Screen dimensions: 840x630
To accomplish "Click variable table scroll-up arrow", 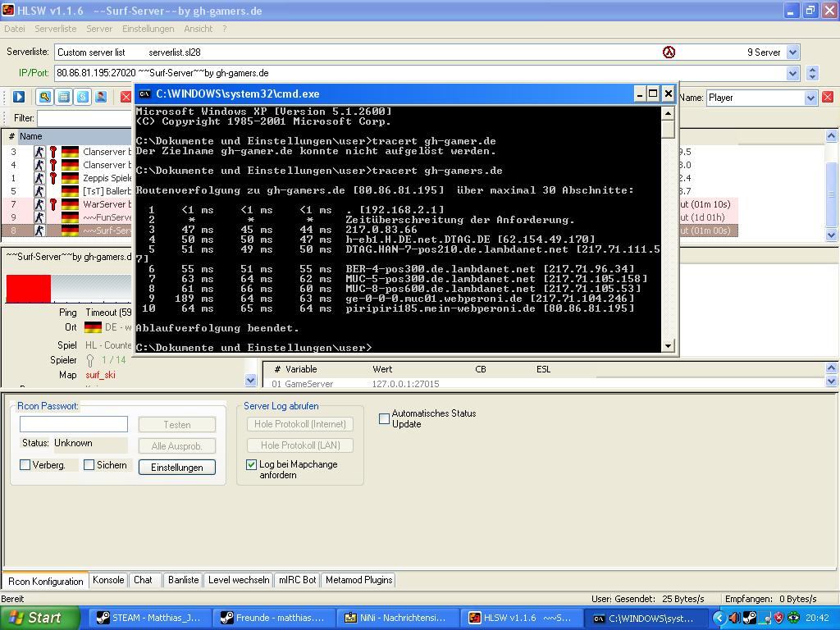I will tap(831, 367).
